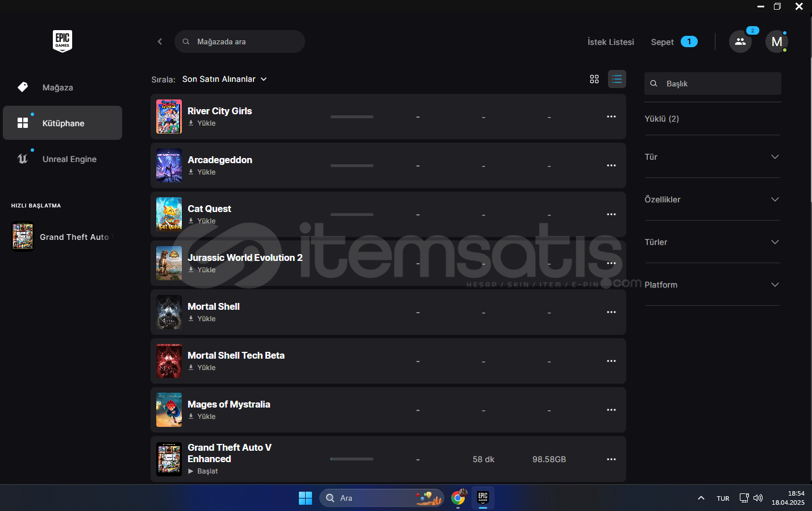The image size is (812, 511).
Task: Click the TUR language indicator
Action: point(723,498)
